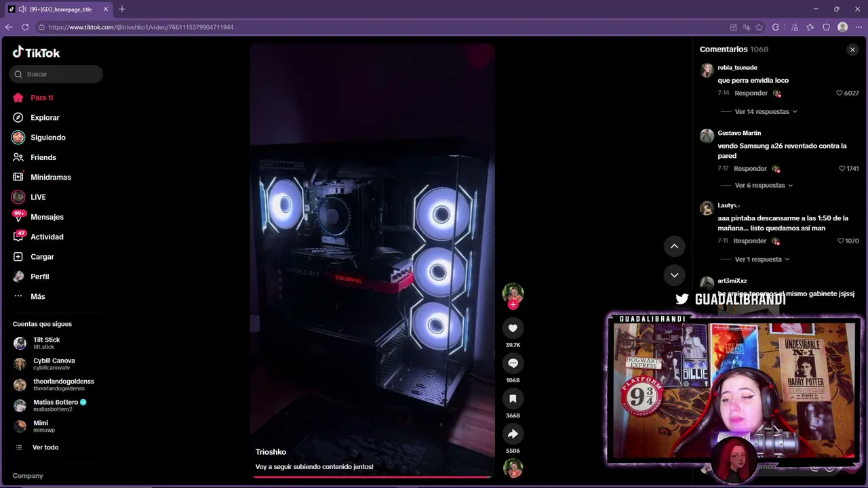Viewport: 868px width, 488px height.
Task: Click Gustavo Martin's comment avatar
Action: tap(707, 136)
